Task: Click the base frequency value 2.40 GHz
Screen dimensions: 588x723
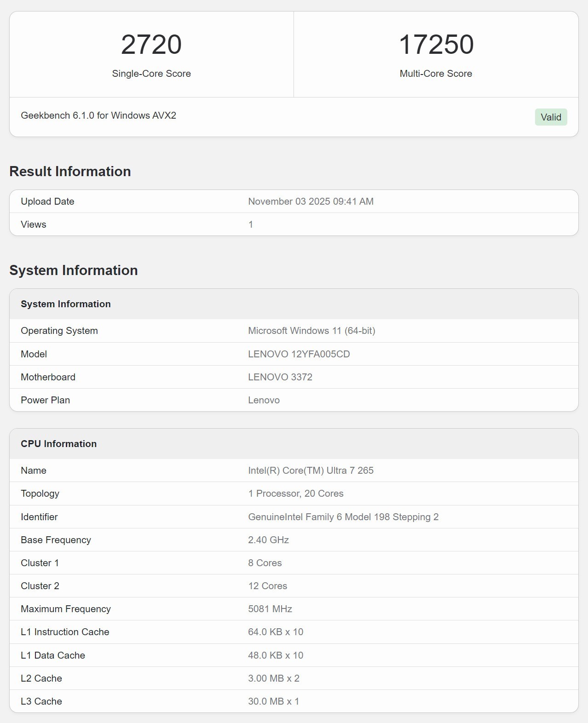Action: click(x=268, y=540)
